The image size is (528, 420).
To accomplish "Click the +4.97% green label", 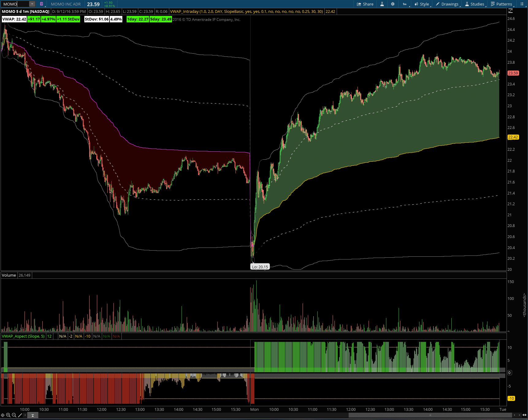I will tap(48, 19).
